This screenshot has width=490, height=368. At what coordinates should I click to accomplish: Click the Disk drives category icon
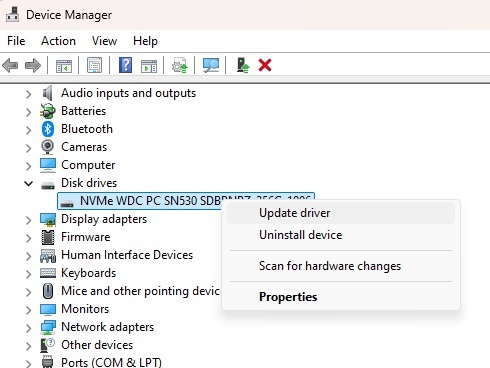48,185
